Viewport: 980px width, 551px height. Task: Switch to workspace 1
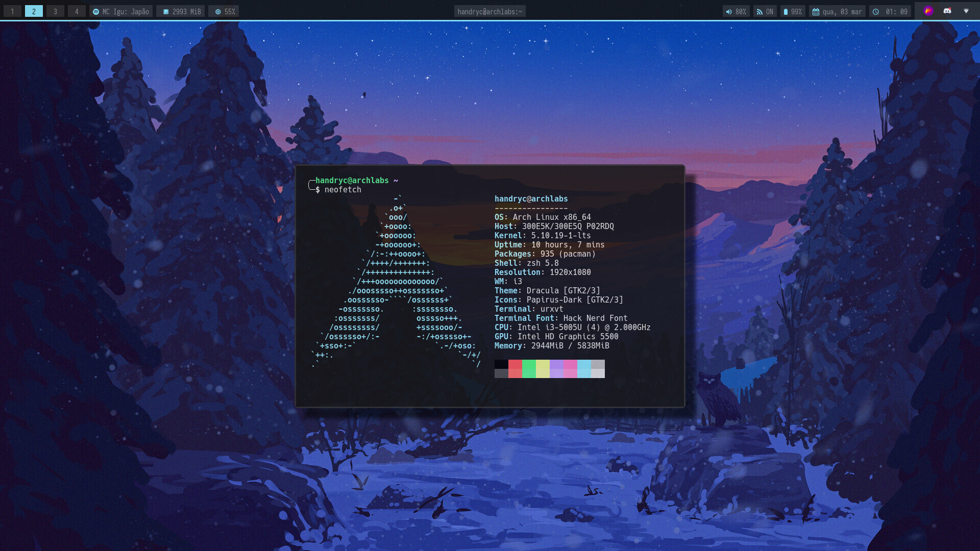[12, 11]
